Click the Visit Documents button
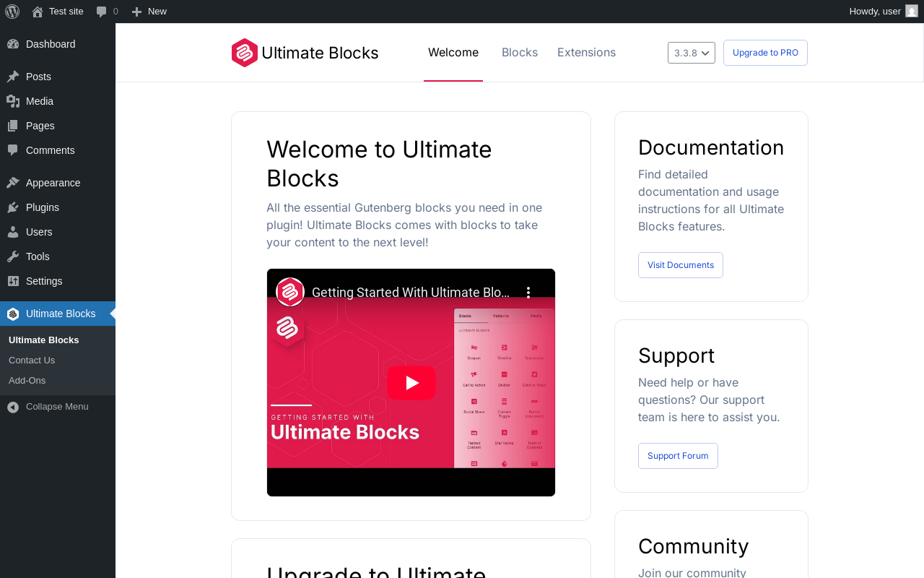Viewport: 924px width, 578px height. point(681,265)
